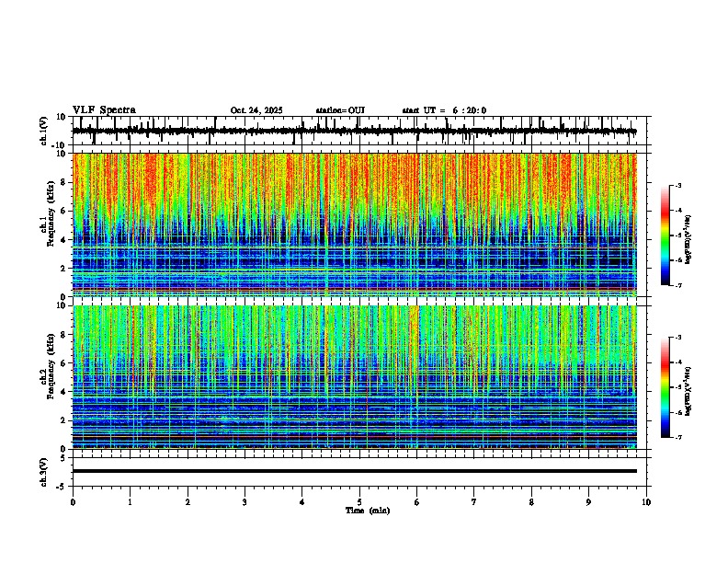This screenshot has height=563, width=728.
Task: Click time axis tick label "5"
Action: tap(359, 502)
